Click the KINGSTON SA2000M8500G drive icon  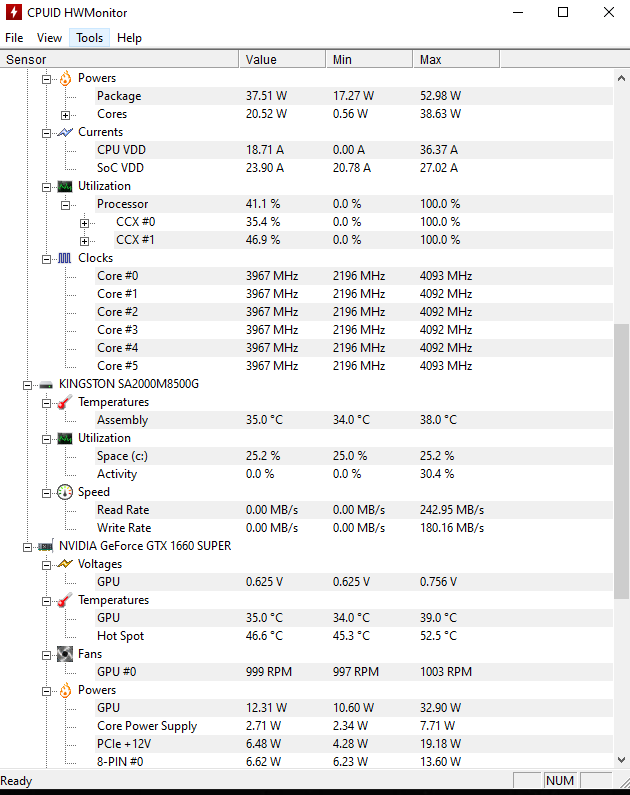46,385
